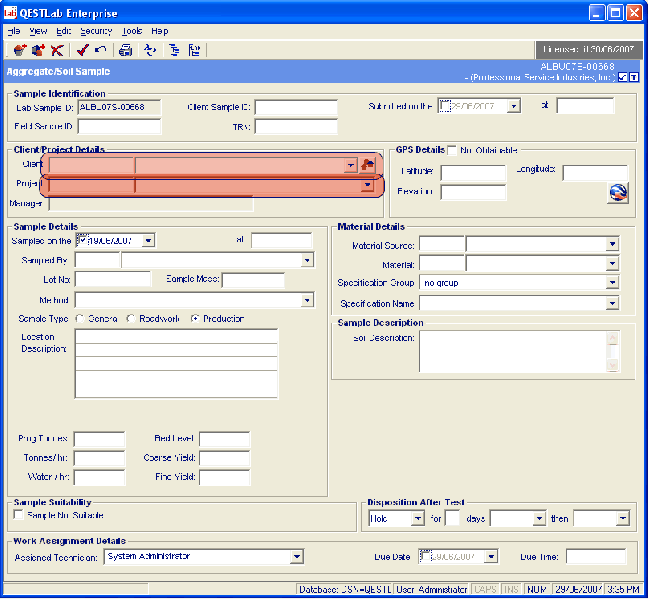
Task: Click the red checkmark save icon
Action: click(82, 50)
